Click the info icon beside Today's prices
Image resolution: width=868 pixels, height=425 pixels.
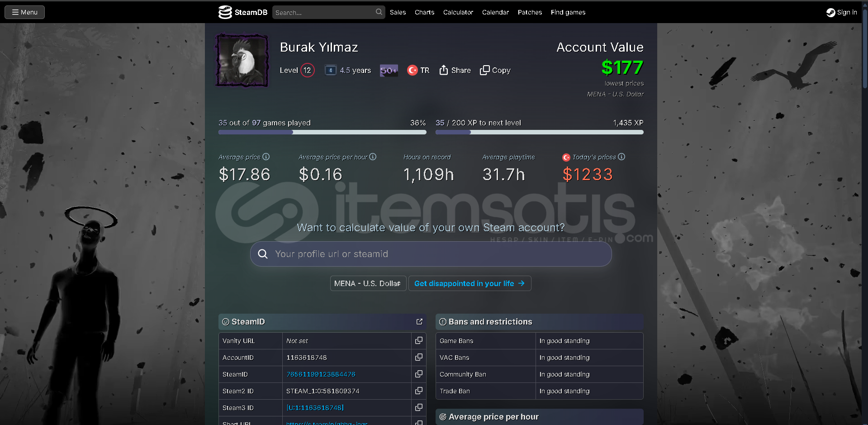621,157
